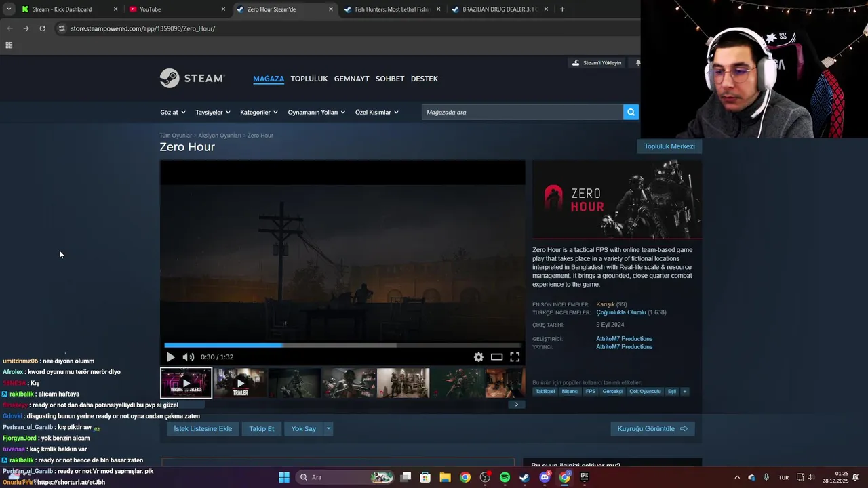Expand the Tavsiyeler dropdown
The height and width of the screenshot is (488, 868).
tap(213, 113)
